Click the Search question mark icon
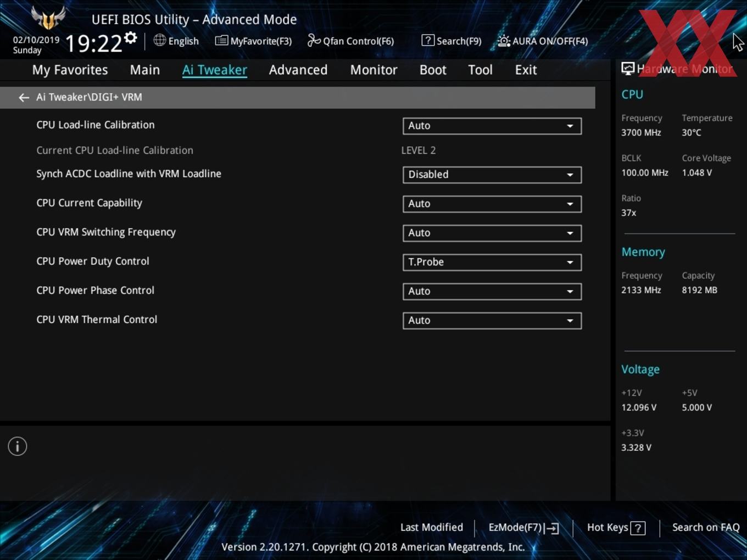 click(428, 41)
